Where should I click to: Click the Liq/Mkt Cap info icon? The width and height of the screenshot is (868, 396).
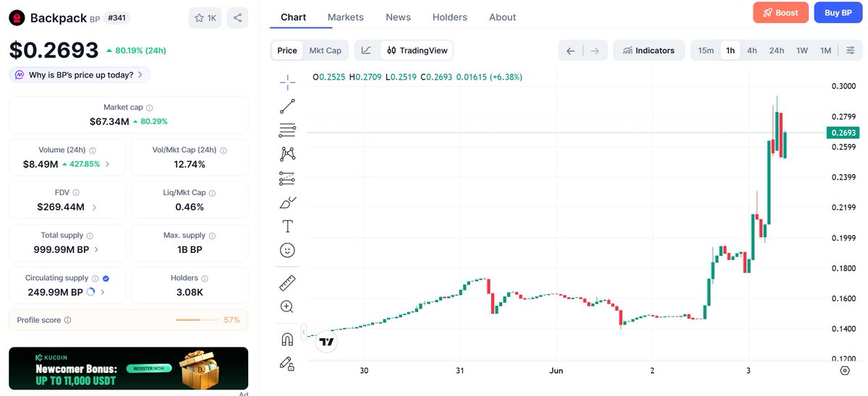point(212,193)
